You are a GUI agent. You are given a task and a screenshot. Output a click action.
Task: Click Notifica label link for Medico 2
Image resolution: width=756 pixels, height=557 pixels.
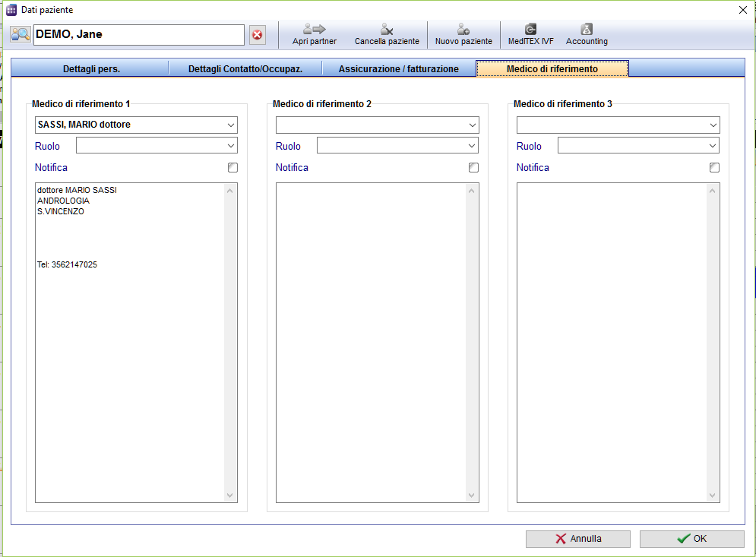292,167
